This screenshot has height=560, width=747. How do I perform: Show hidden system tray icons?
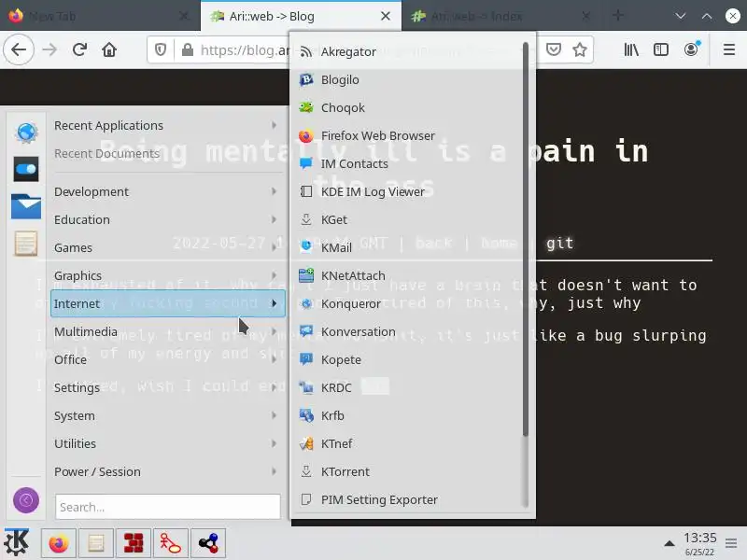coord(669,543)
